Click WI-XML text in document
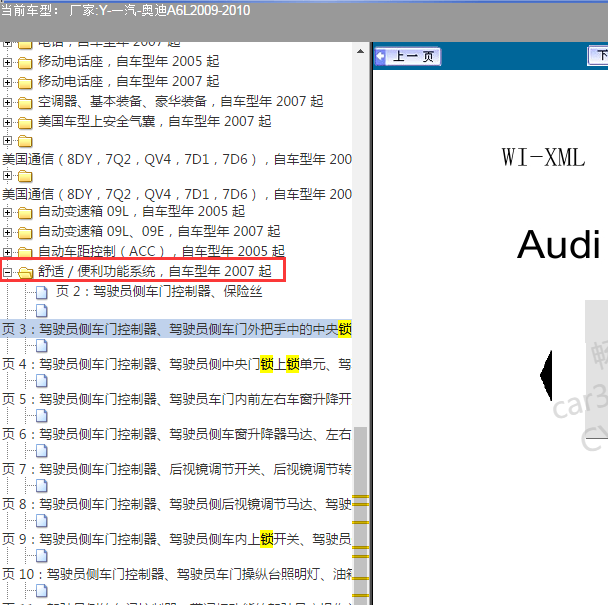Image resolution: width=608 pixels, height=605 pixels. 543,157
